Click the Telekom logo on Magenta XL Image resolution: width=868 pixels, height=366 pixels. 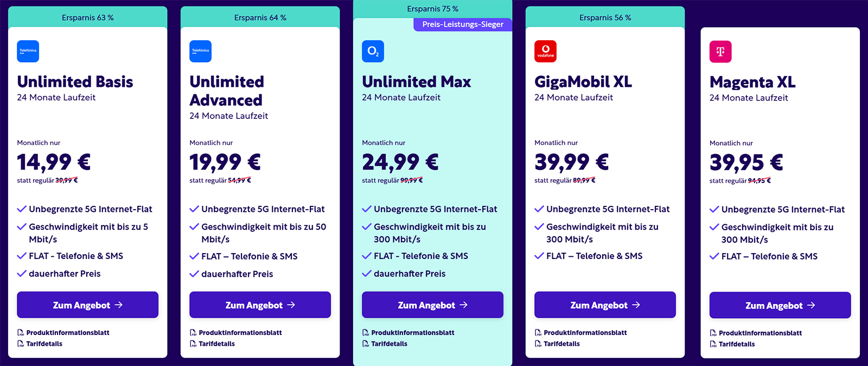pyautogui.click(x=720, y=52)
